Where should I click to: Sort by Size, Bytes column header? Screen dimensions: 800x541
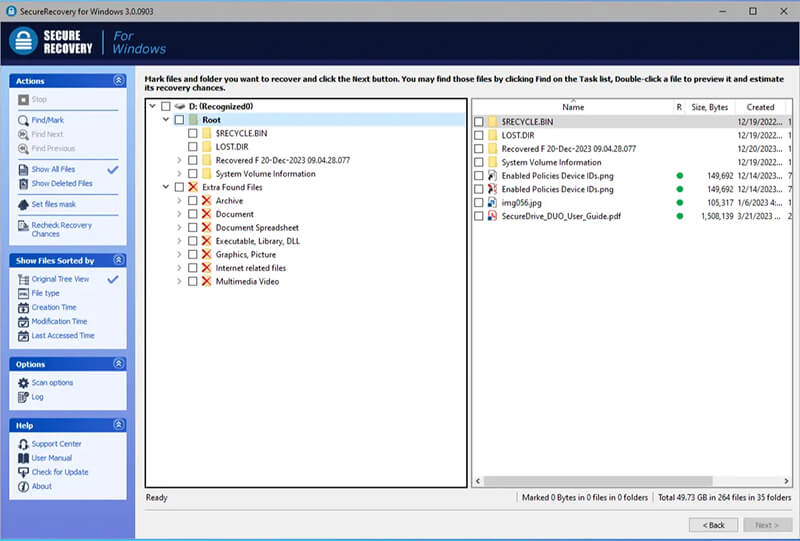[x=709, y=107]
